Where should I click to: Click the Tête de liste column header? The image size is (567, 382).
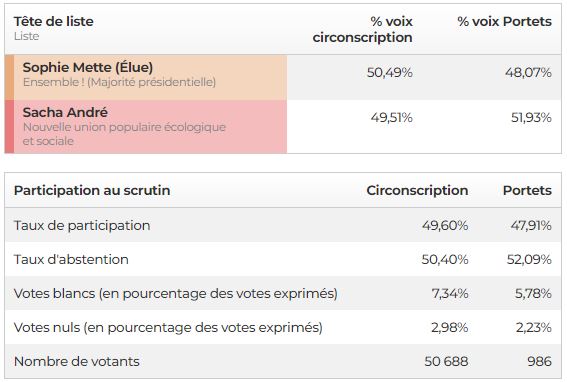click(54, 21)
